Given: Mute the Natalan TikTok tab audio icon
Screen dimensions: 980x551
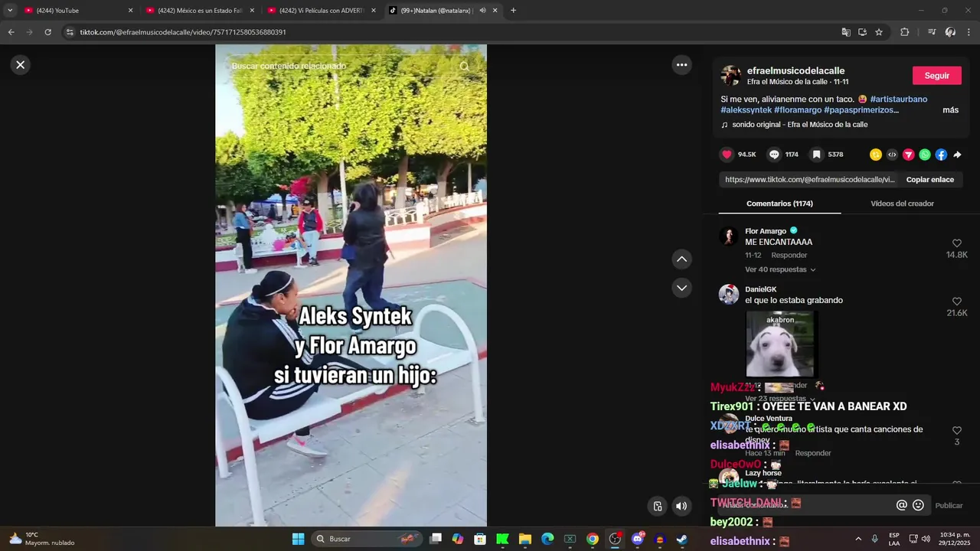Looking at the screenshot, I should (482, 11).
